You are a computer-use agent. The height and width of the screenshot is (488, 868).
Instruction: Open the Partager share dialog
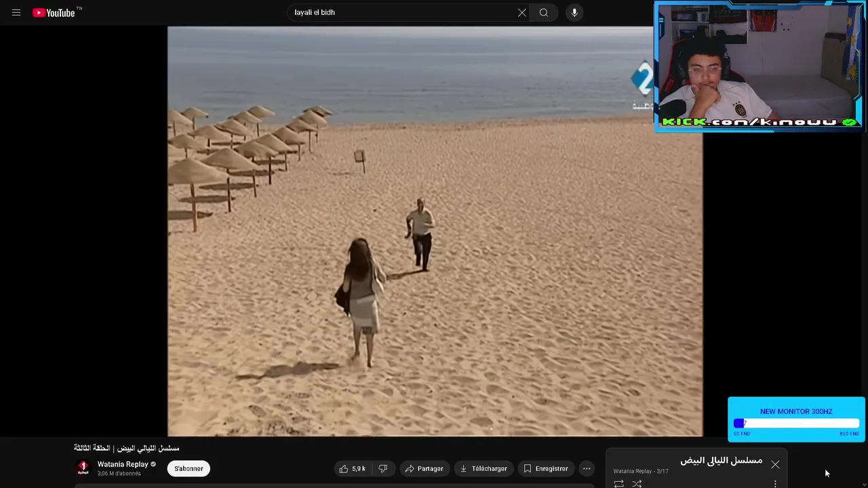click(x=424, y=468)
